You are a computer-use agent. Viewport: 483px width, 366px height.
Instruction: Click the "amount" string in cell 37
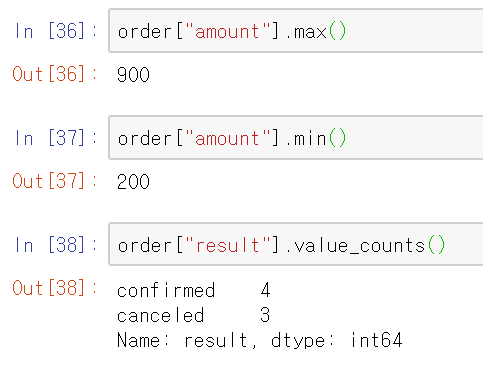228,138
